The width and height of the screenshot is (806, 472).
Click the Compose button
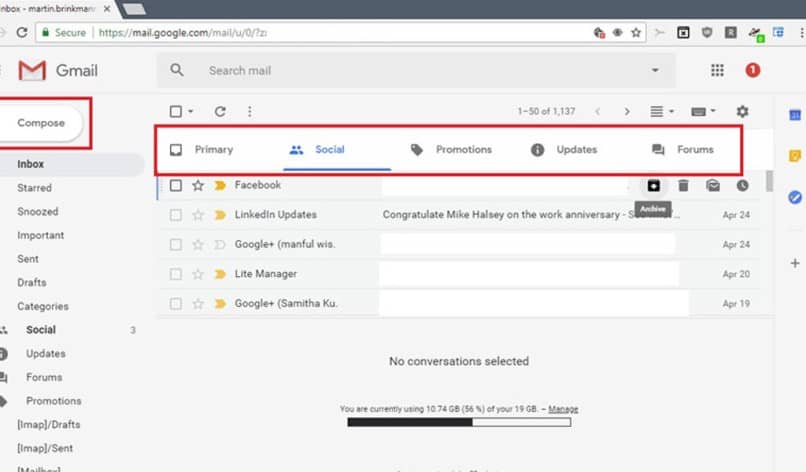[41, 123]
